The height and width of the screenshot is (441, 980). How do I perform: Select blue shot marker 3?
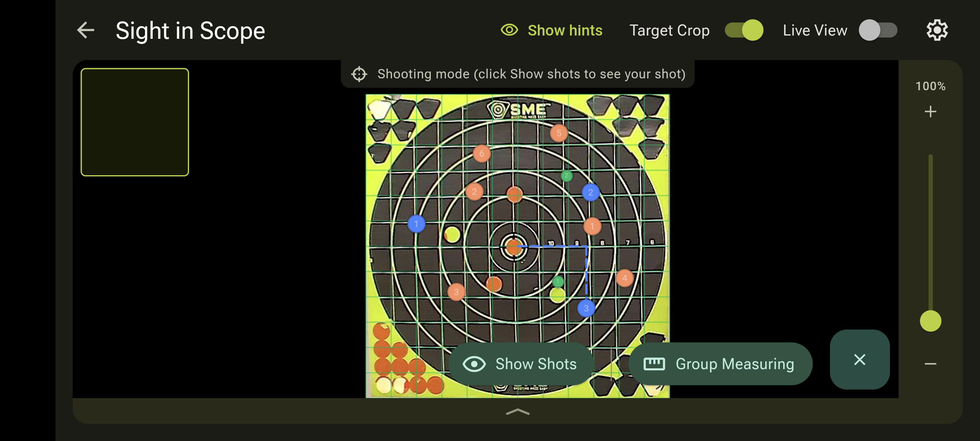(586, 308)
